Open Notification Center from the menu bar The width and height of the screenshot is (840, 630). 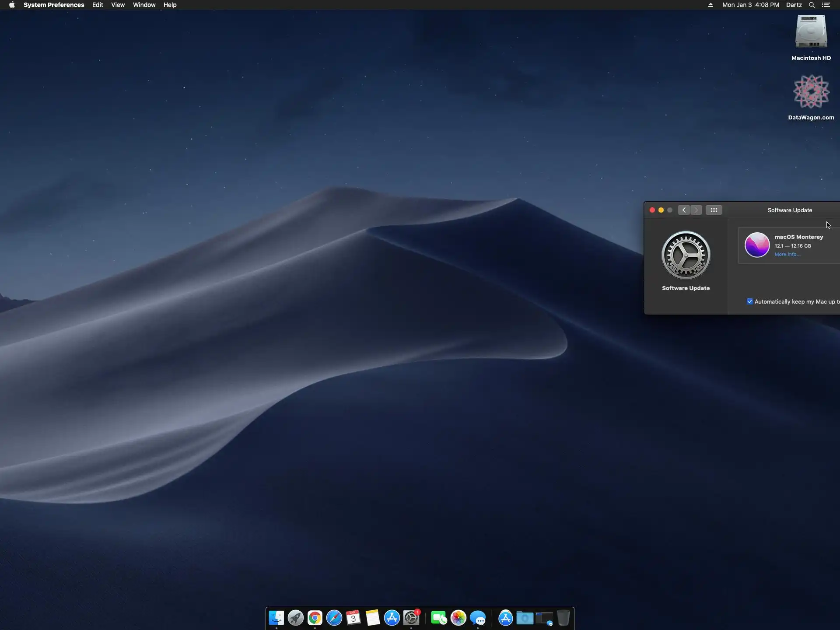(826, 5)
